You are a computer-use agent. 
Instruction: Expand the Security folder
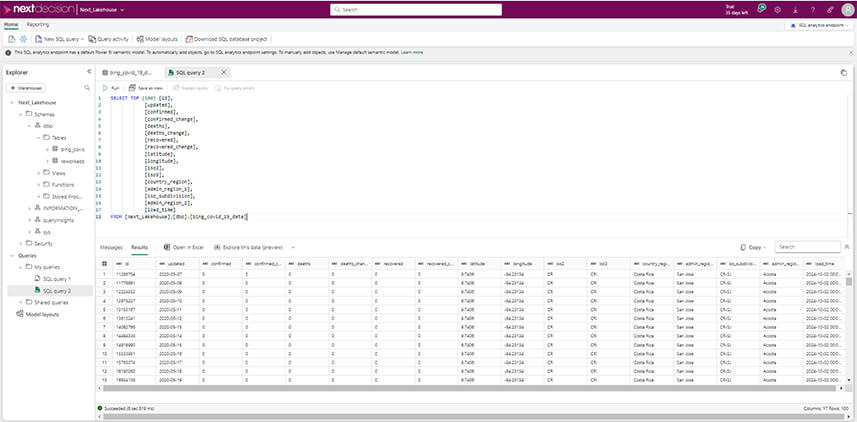pyautogui.click(x=21, y=243)
